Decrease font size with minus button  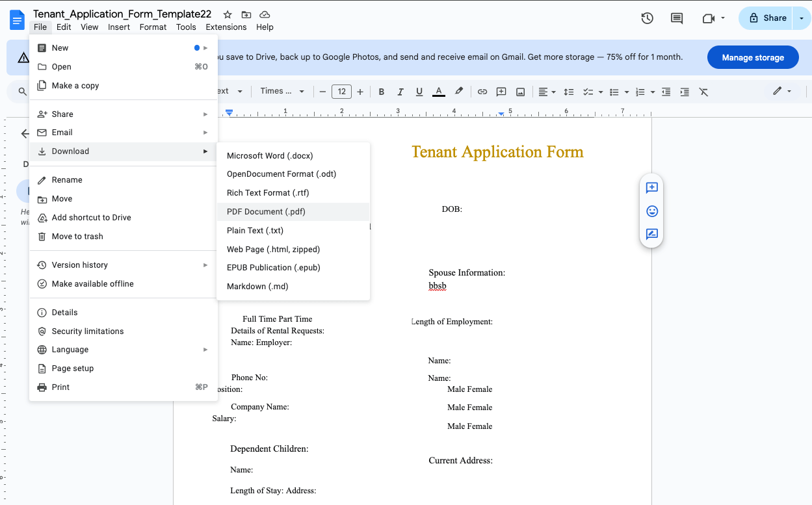click(322, 92)
